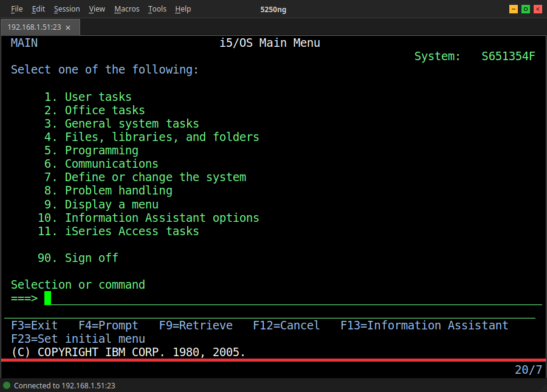Minimize the 5250ng window
The width and height of the screenshot is (547, 392).
[513, 9]
